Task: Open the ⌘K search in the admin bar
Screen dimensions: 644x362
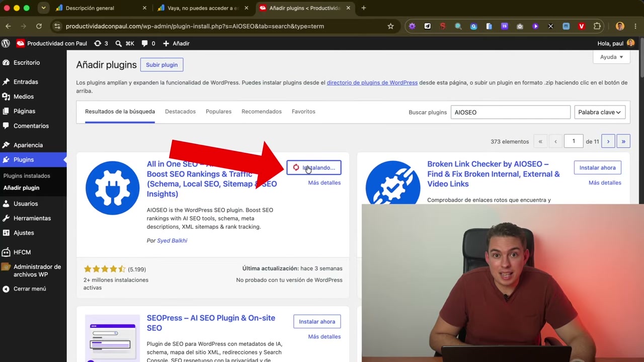Action: tap(125, 43)
